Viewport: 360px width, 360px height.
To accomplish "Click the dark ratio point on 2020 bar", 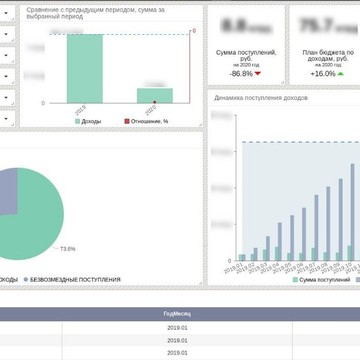I will tap(154, 102).
